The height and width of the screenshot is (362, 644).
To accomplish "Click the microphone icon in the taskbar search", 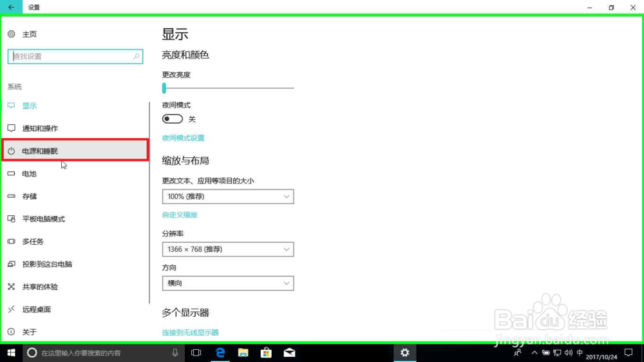I will click(175, 352).
